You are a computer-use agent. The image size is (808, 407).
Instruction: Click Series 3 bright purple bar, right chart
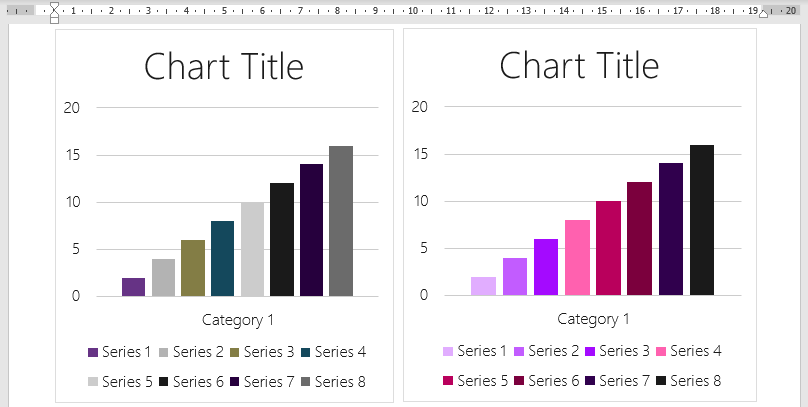[x=546, y=267]
